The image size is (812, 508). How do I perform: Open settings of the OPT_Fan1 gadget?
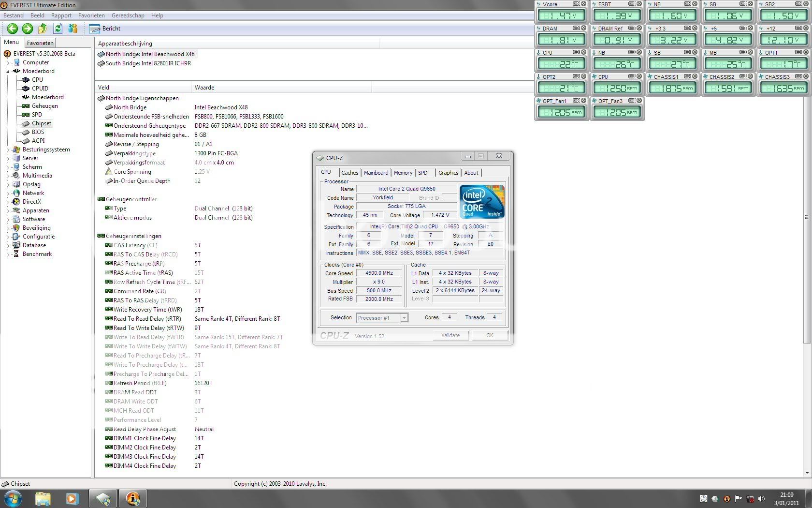(x=576, y=101)
